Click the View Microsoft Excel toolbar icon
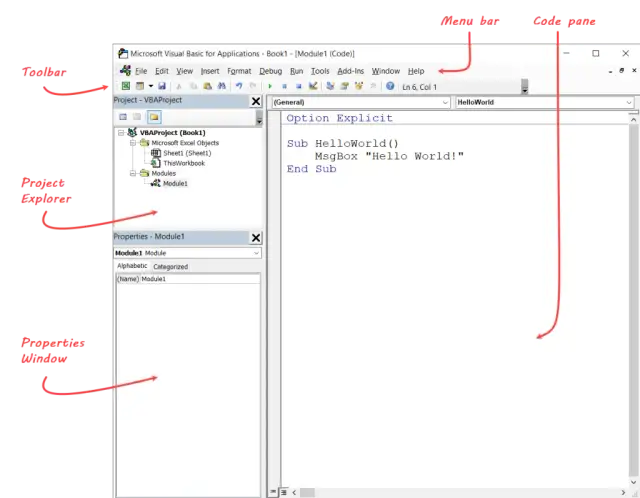The image size is (640, 498). tap(126, 86)
